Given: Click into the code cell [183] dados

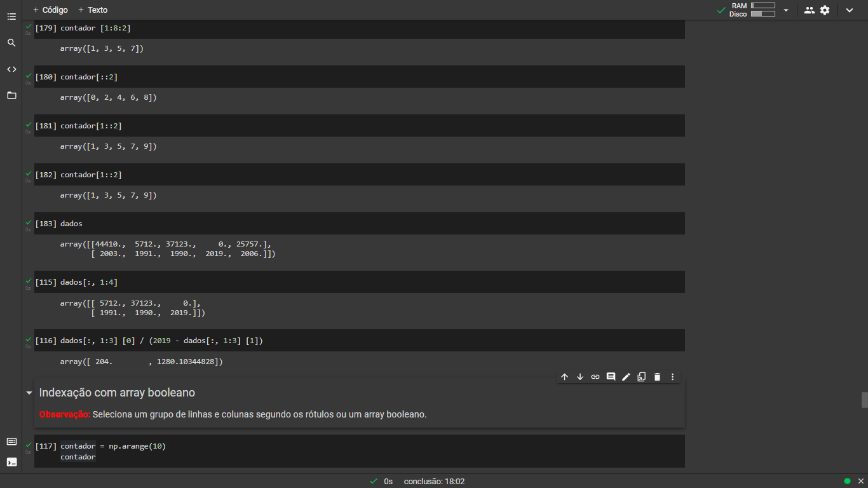Looking at the screenshot, I should pyautogui.click(x=360, y=224).
